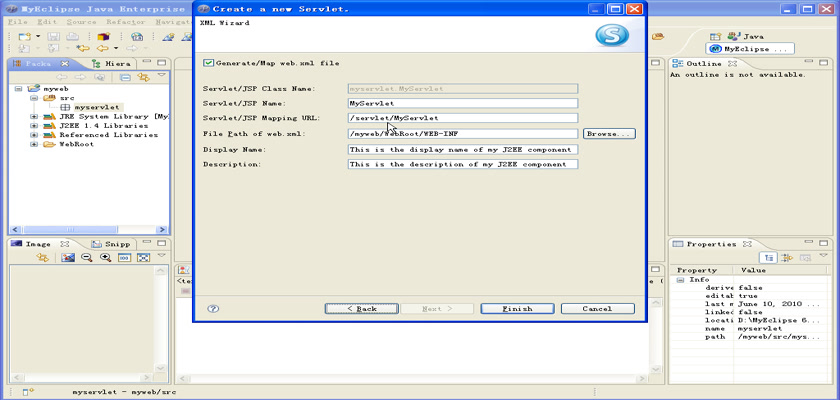Viewport: 840px width, 400px height.
Task: Click the Servlet/JSP Name field
Action: pyautogui.click(x=463, y=103)
